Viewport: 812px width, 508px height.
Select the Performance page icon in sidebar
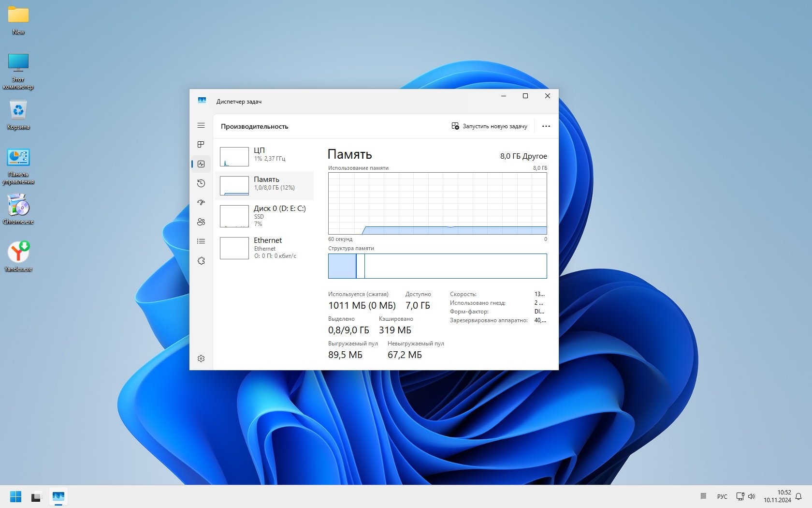201,164
